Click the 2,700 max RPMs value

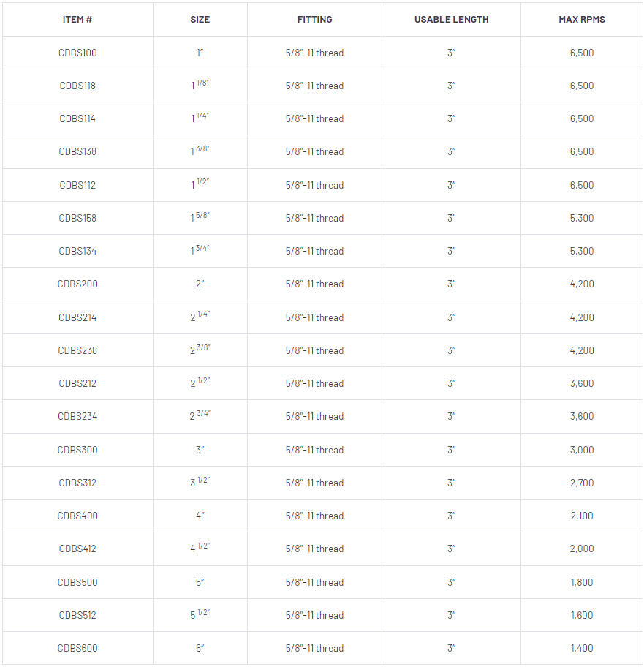[x=582, y=483]
